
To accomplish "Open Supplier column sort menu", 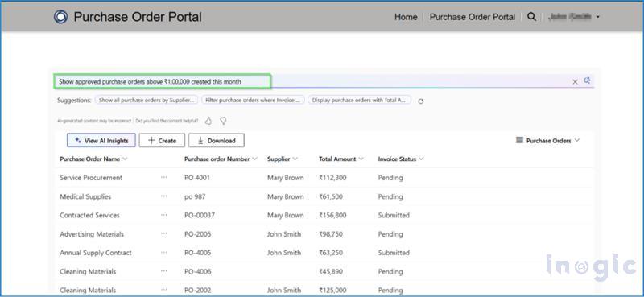I will click(x=295, y=159).
